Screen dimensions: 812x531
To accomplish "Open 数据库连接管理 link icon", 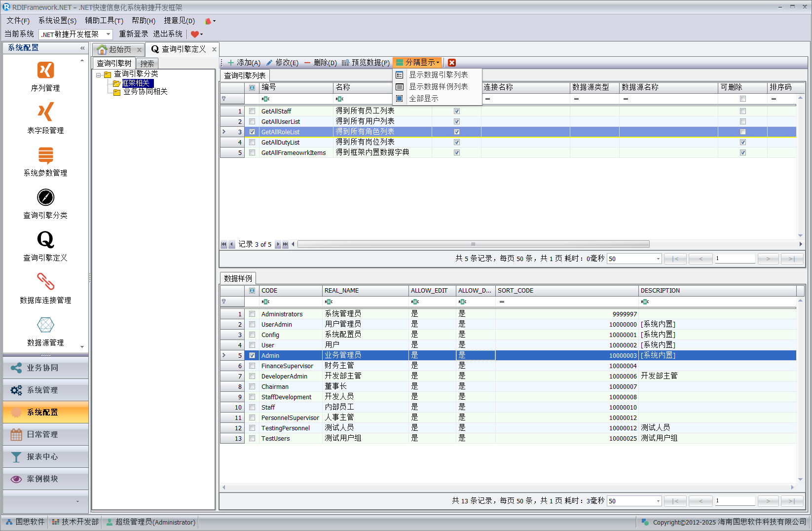I will [45, 282].
